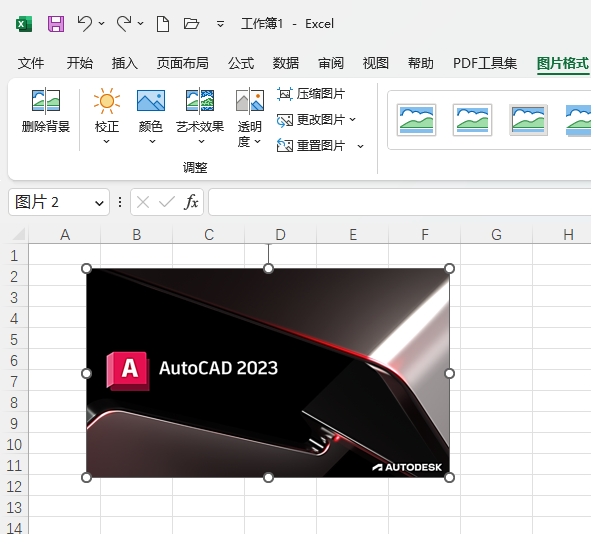Image resolution: width=591 pixels, height=534 pixels.
Task: Save the workbook with the purple disk icon
Action: pyautogui.click(x=56, y=24)
